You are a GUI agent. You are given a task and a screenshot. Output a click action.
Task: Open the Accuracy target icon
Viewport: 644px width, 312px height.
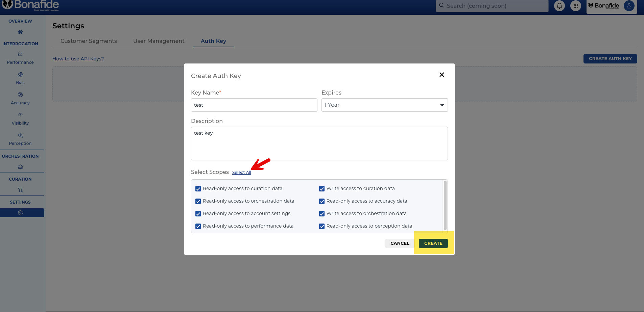pos(20,95)
